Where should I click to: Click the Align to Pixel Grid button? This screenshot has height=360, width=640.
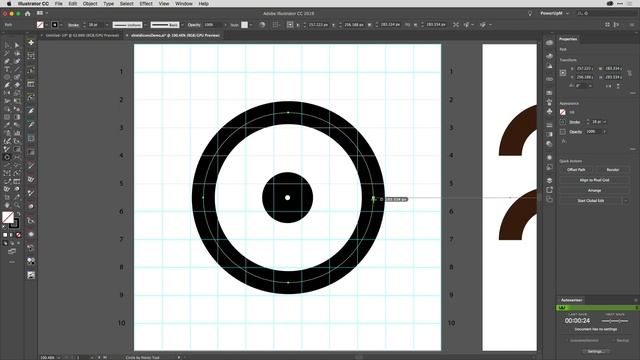[594, 180]
